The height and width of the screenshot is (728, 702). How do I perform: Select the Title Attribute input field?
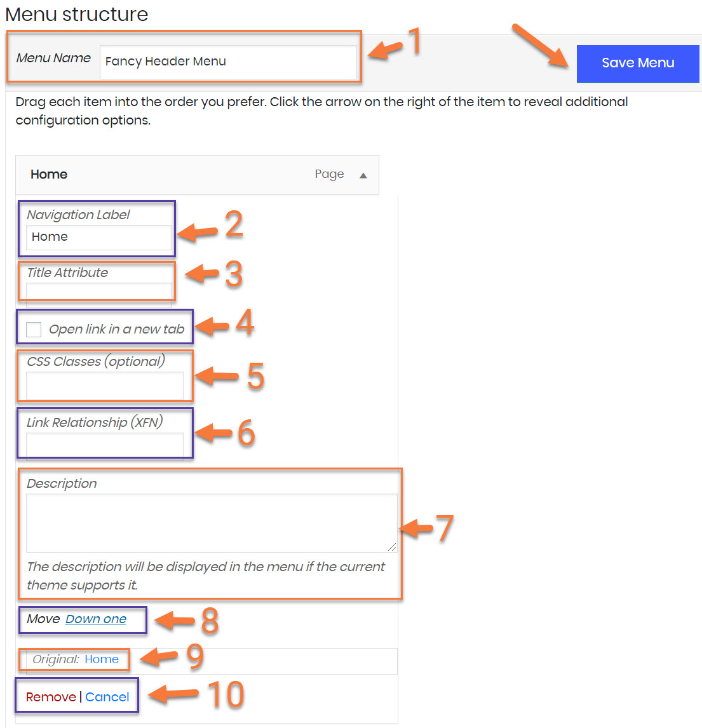coord(98,291)
